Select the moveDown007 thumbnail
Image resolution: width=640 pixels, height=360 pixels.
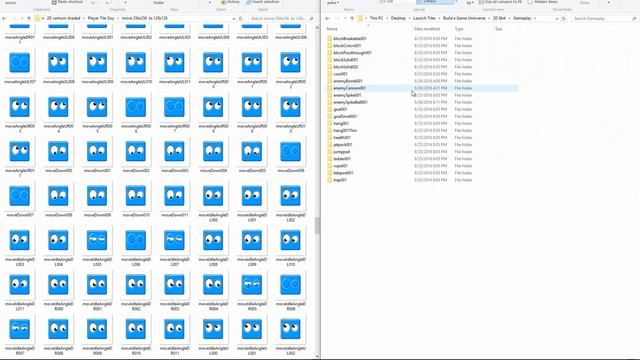[20, 200]
